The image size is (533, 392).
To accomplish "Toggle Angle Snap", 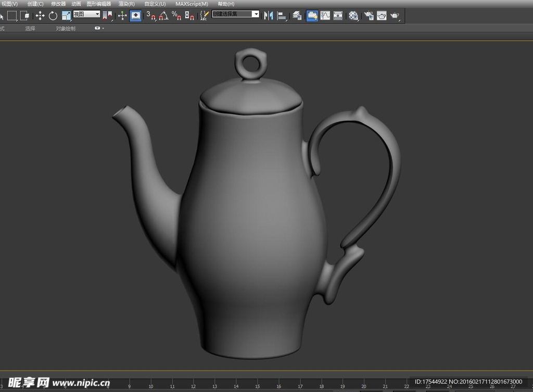I will tap(163, 16).
